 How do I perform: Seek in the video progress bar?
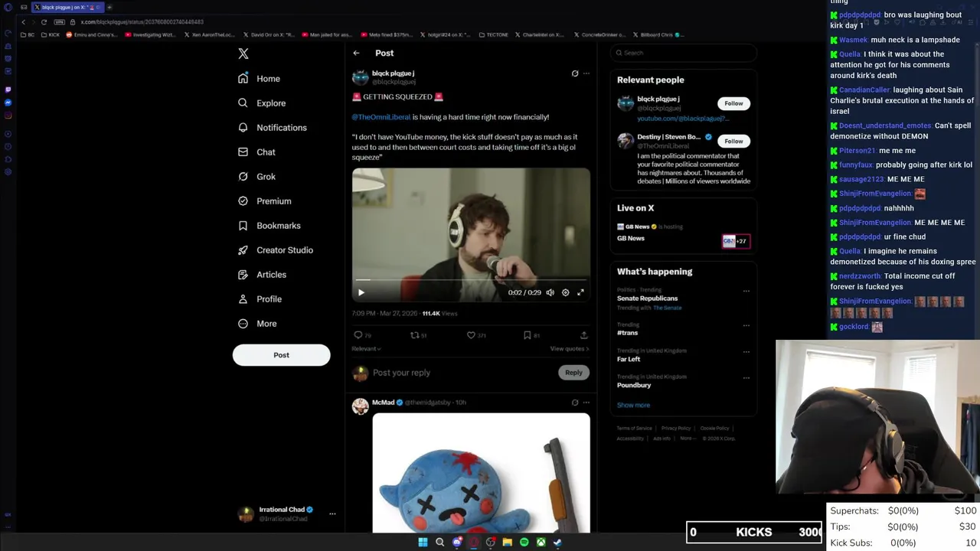pyautogui.click(x=471, y=280)
